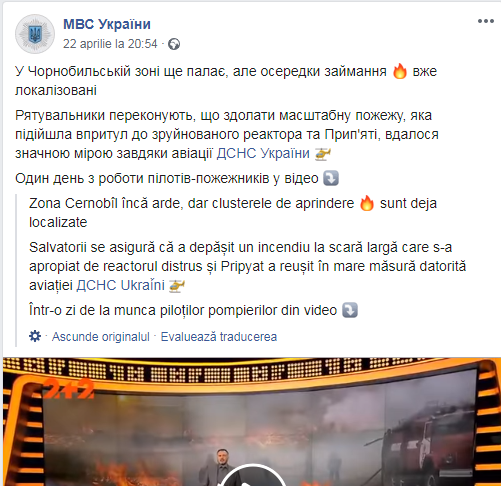Click the 2+2 channel logo on the video

[68, 389]
